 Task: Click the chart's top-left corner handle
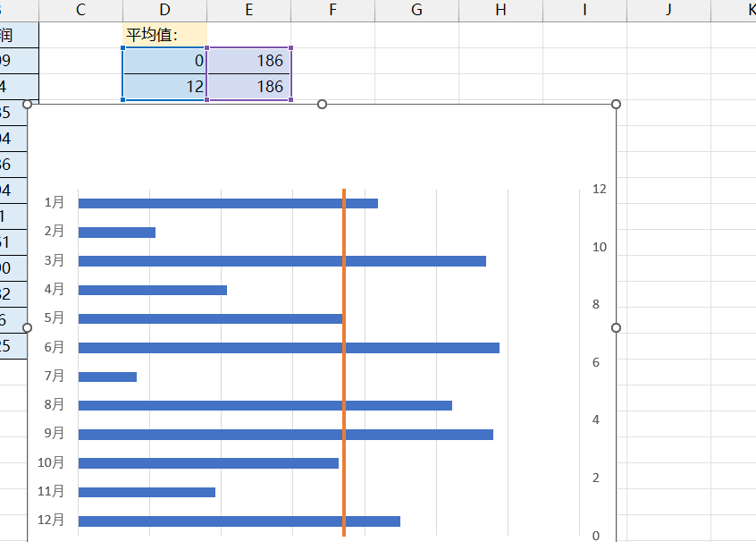28,105
